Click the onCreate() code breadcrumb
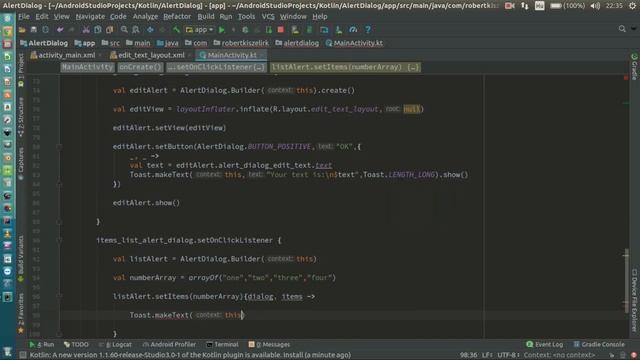Screen dimensions: 640x360 [x=140, y=67]
